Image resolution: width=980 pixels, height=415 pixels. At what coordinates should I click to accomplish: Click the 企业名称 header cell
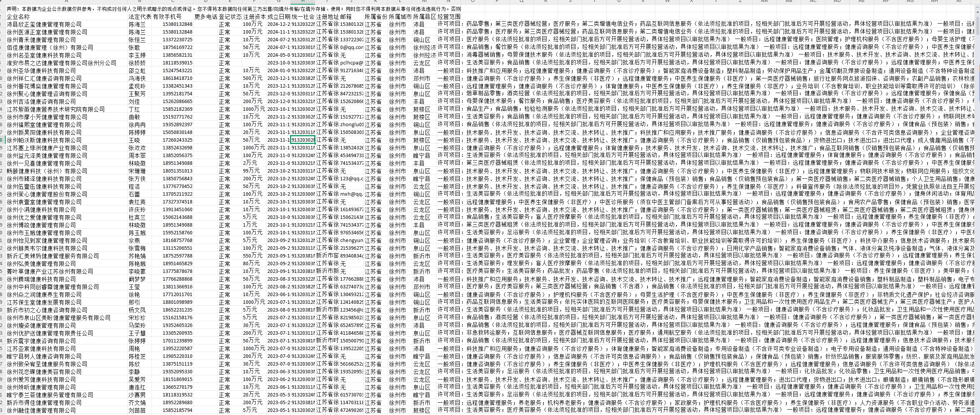[18, 17]
